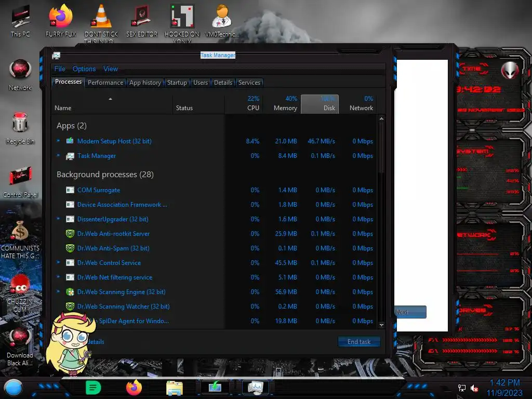Screen dimensions: 532x399
Task: Click the Fewer details link
Action: click(x=95, y=342)
